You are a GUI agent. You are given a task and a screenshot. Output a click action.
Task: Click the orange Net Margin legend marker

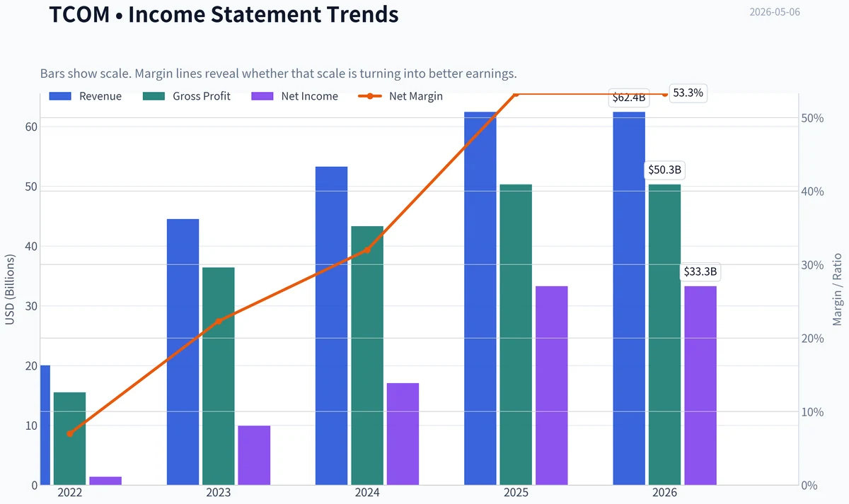click(x=369, y=96)
